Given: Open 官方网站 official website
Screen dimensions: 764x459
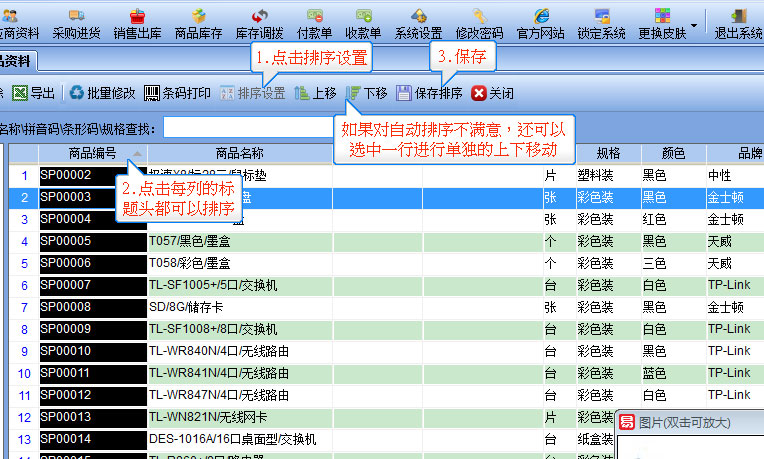Looking at the screenshot, I should (x=541, y=23).
